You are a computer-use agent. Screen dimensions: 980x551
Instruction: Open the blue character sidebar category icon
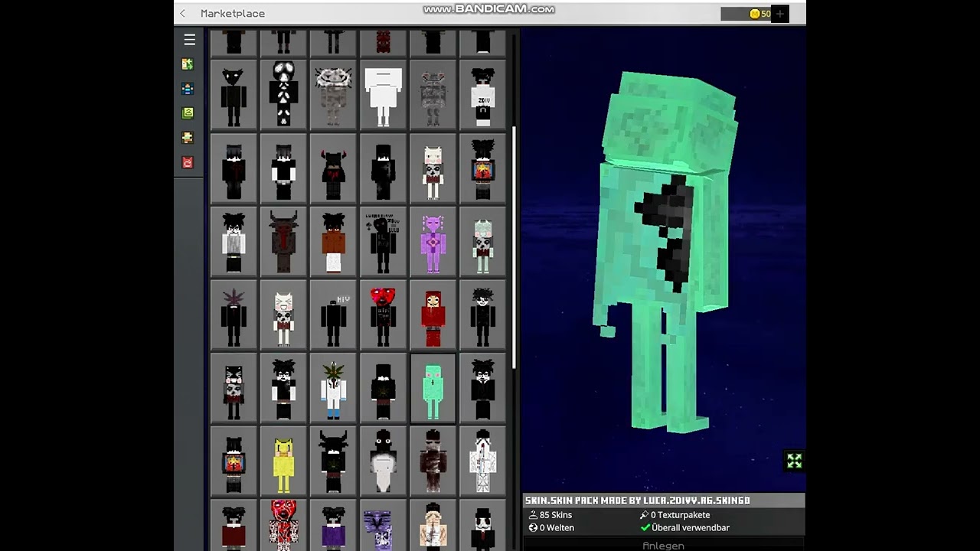tap(188, 89)
